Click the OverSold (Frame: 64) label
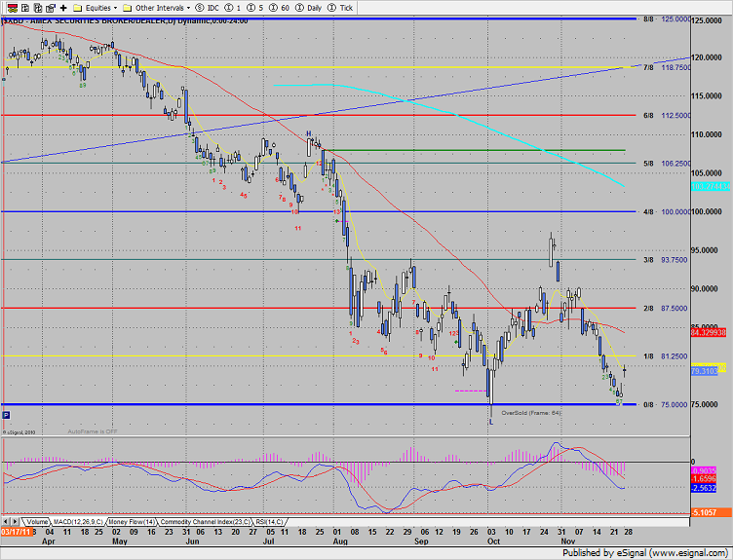The image size is (733, 560). (531, 413)
